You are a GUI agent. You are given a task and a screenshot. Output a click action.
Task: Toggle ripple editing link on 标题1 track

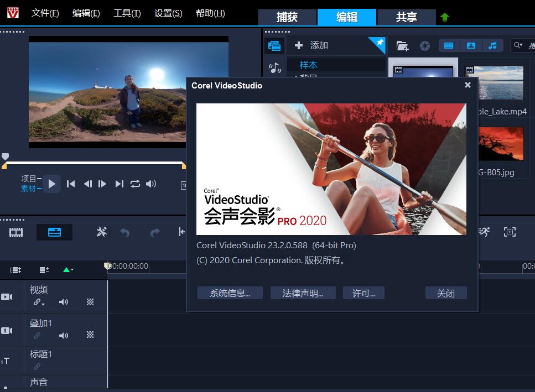[37, 367]
